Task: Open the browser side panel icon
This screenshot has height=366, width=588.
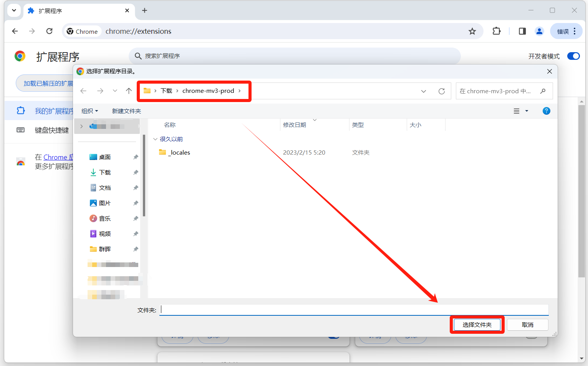Action: 522,31
